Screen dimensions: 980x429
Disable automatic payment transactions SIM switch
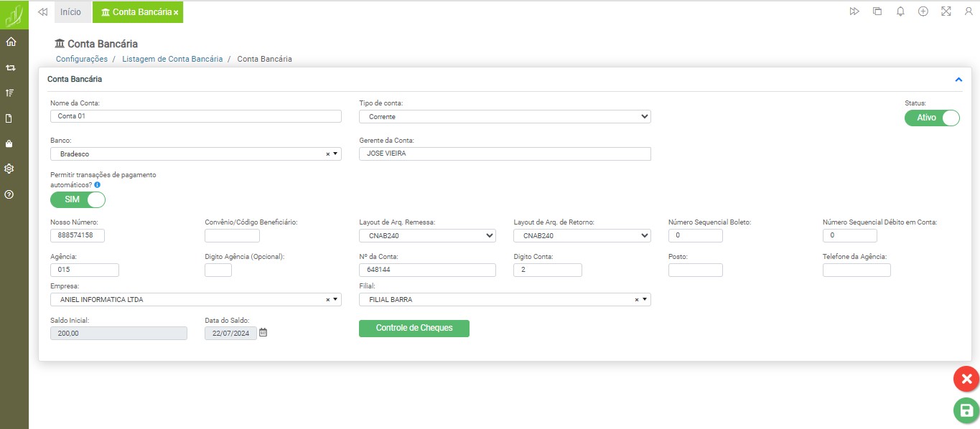coord(78,199)
